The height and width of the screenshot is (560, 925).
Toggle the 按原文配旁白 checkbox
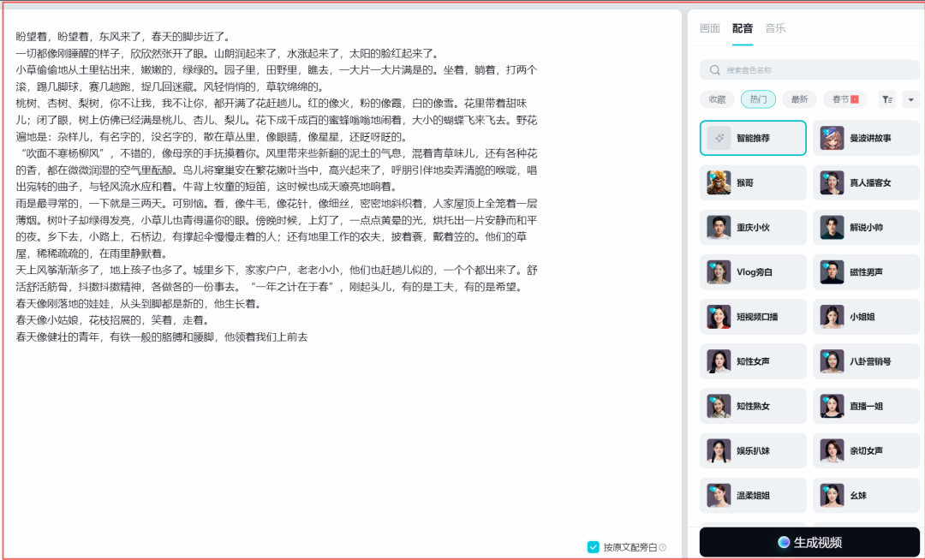pos(594,547)
